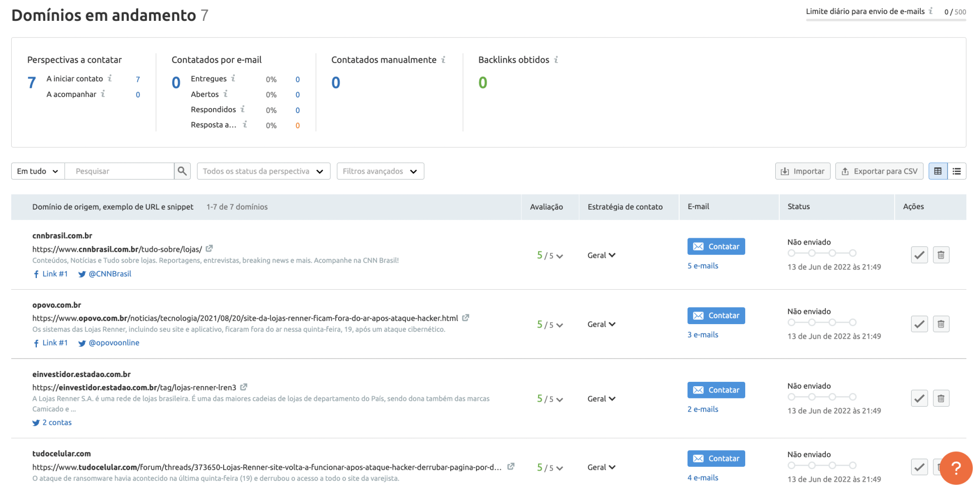Open '2 e-mails' link for einvestidor
Image resolution: width=980 pixels, height=492 pixels.
702,410
